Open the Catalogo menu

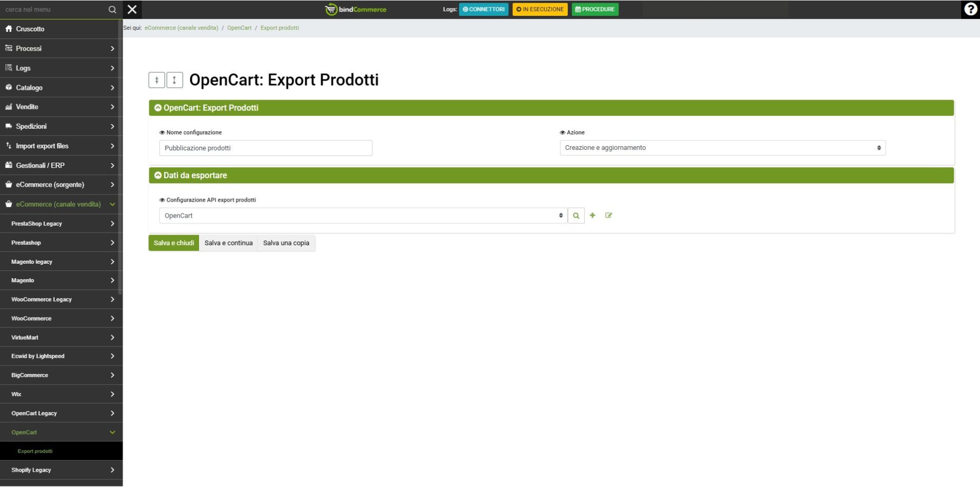click(x=61, y=88)
